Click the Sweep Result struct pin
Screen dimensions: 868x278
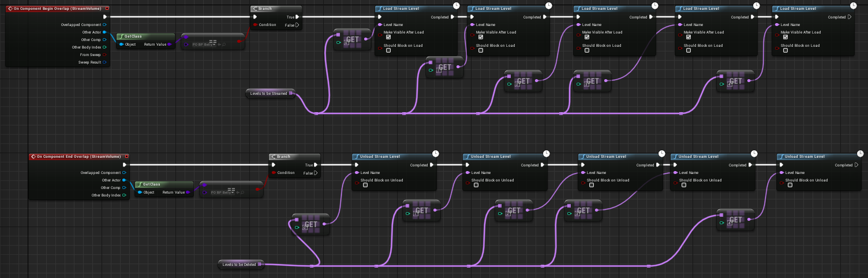point(105,62)
